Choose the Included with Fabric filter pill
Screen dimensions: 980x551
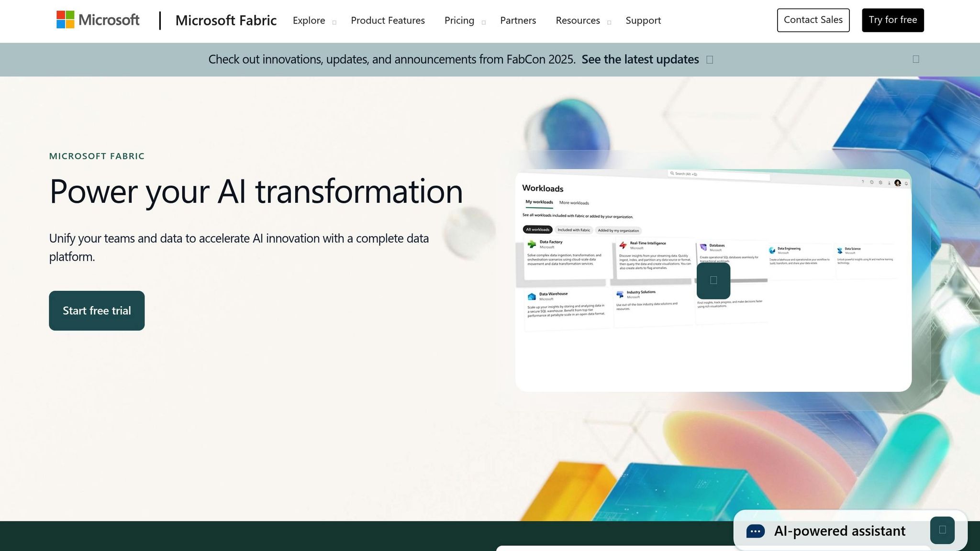[x=574, y=230]
